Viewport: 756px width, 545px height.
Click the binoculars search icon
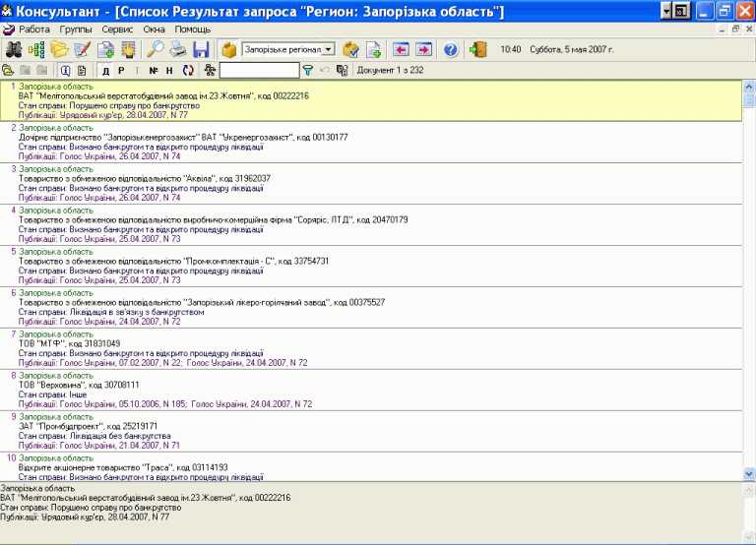14,49
